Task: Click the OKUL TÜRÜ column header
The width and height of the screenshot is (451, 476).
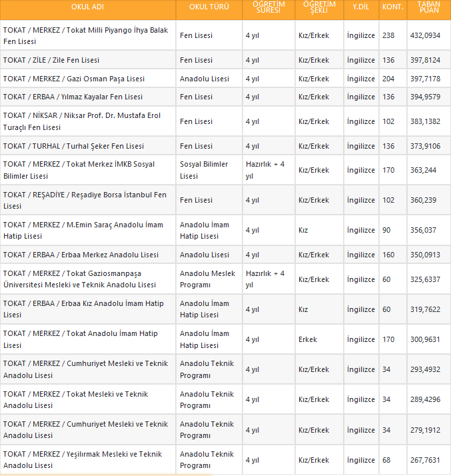Action: tap(209, 7)
